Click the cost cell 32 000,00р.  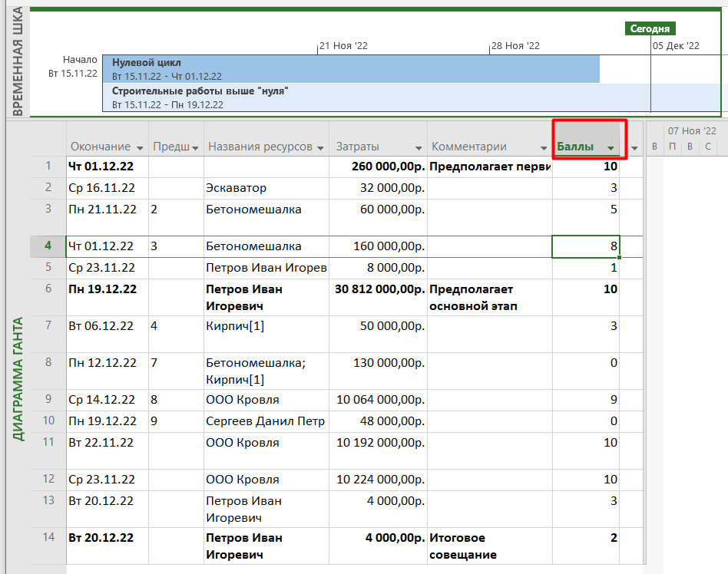tap(378, 188)
